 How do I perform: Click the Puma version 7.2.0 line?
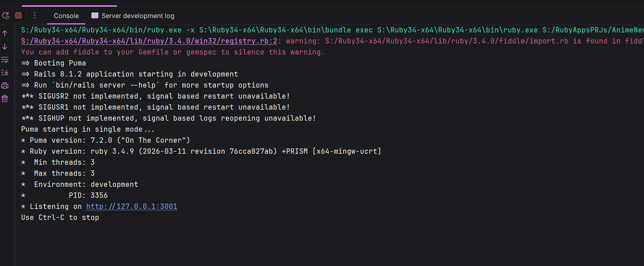pos(106,140)
